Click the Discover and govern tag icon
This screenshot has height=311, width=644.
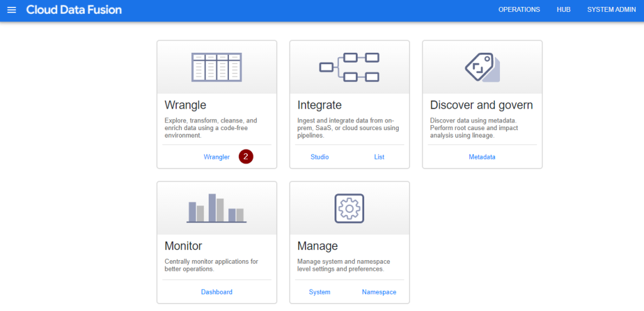[x=482, y=67]
